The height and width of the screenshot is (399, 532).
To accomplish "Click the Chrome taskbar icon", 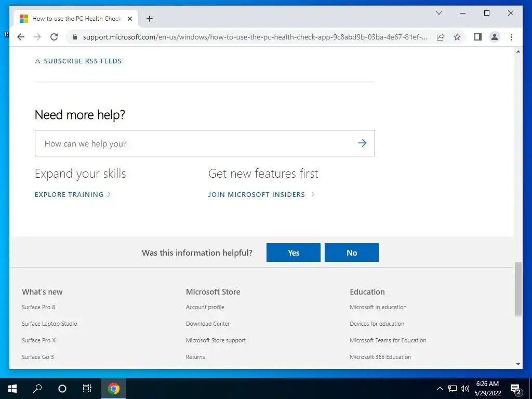I will pos(114,389).
